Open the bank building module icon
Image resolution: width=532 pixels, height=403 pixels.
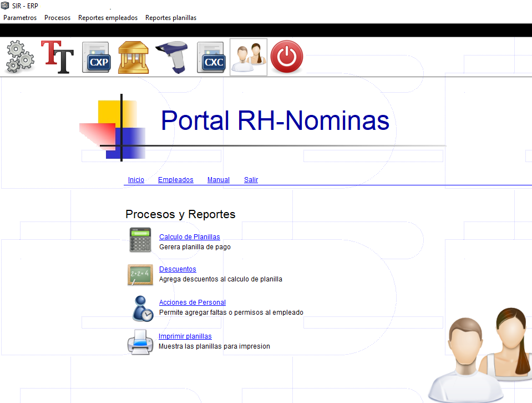(133, 57)
